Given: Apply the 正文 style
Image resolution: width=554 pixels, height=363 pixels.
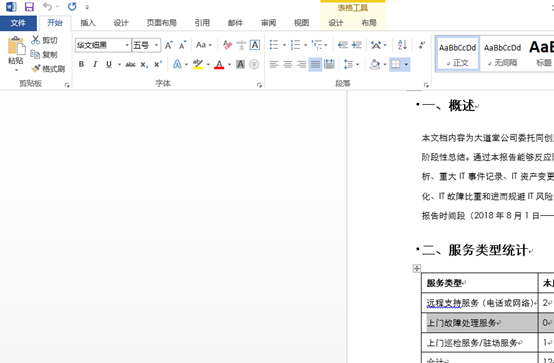Looking at the screenshot, I should pyautogui.click(x=458, y=54).
